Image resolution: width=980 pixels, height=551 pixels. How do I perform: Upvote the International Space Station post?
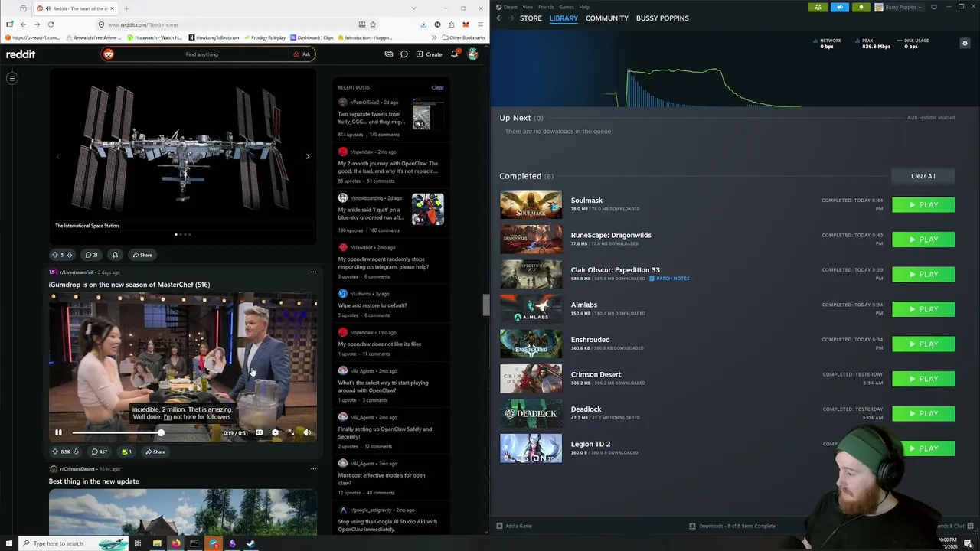click(x=54, y=255)
